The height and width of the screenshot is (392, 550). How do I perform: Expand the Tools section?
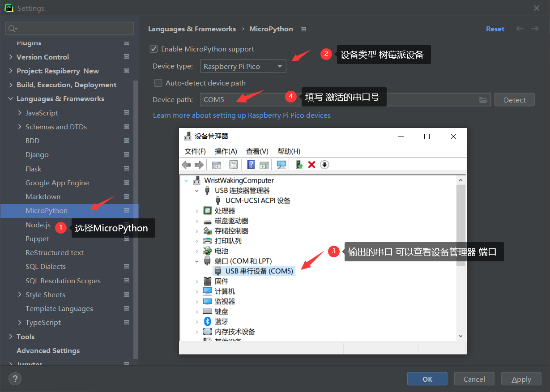click(x=11, y=337)
